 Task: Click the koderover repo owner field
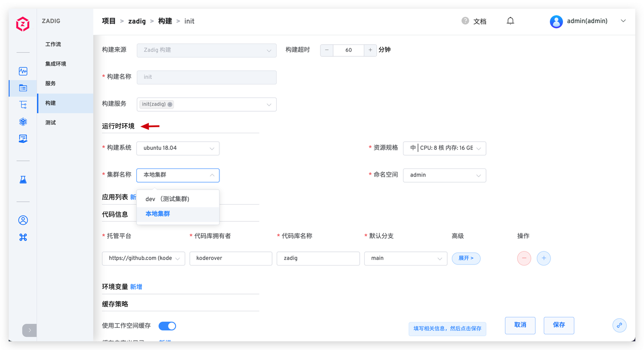coord(231,258)
